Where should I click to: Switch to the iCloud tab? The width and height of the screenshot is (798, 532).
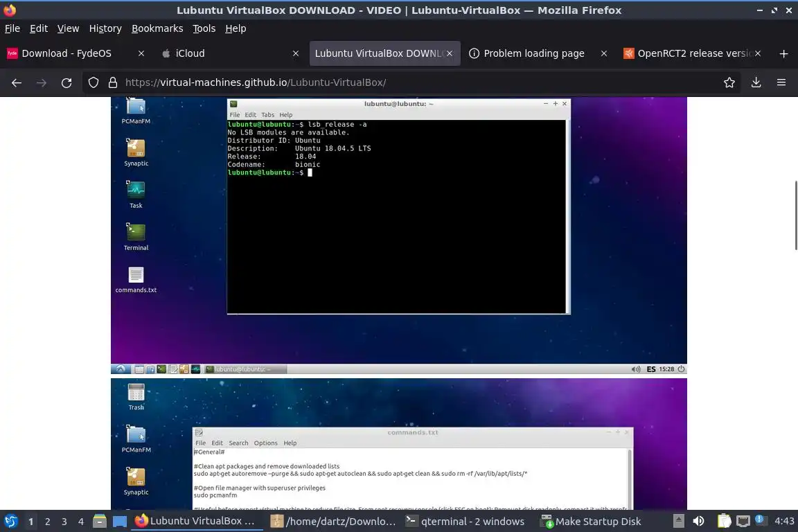(x=224, y=53)
